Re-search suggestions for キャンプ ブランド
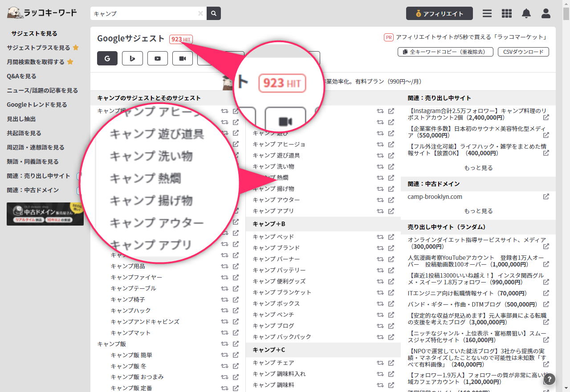The width and height of the screenshot is (570, 392). [380, 248]
